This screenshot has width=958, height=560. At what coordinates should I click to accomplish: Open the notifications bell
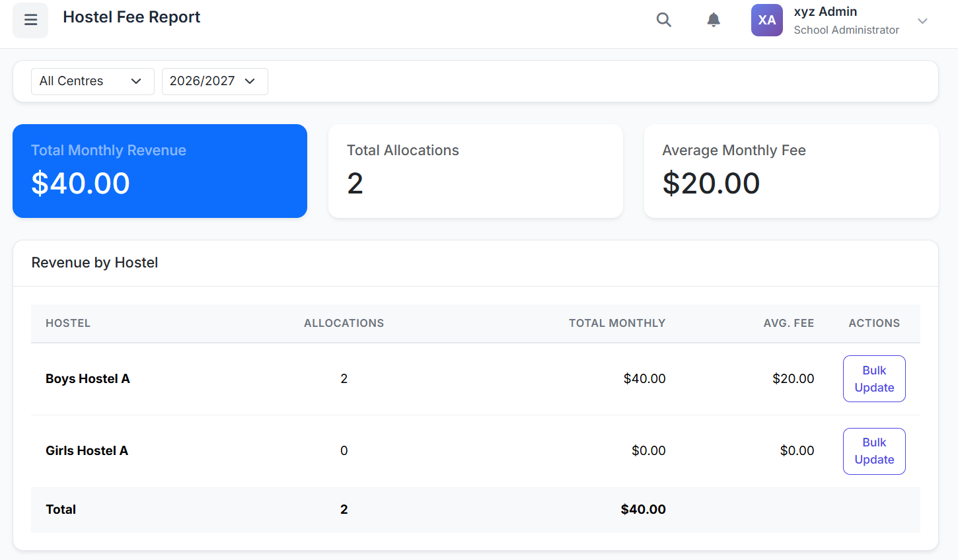point(713,20)
